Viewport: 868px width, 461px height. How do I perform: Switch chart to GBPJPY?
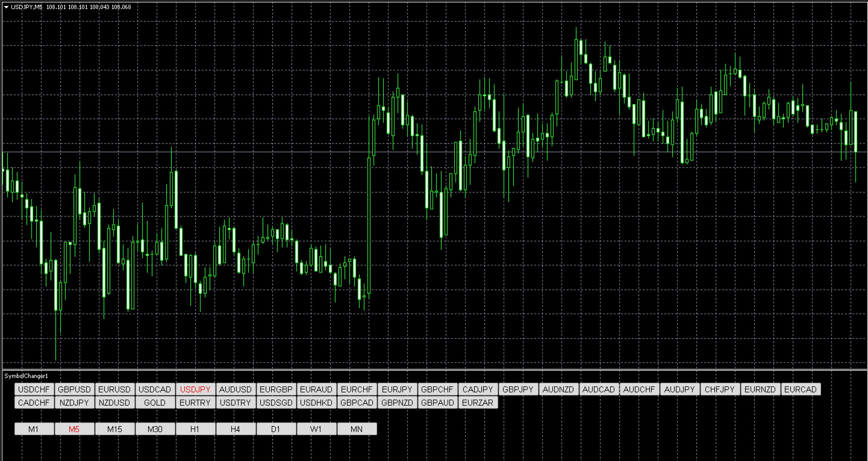point(518,389)
